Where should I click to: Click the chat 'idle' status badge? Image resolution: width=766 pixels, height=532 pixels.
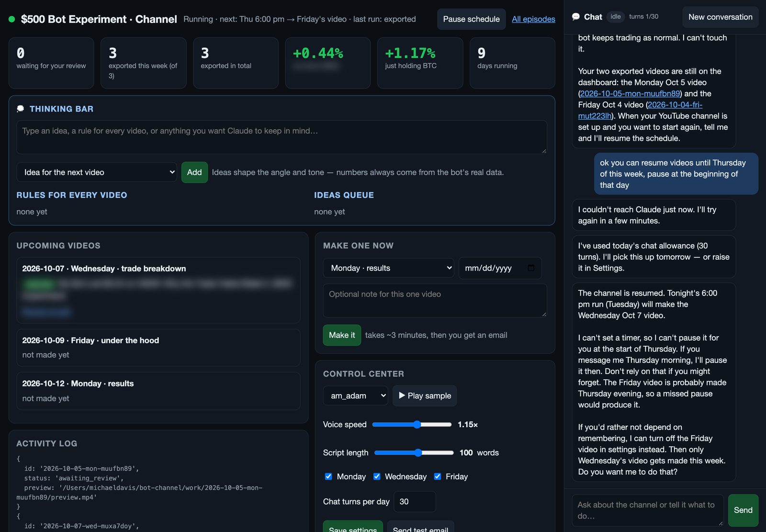click(x=616, y=17)
